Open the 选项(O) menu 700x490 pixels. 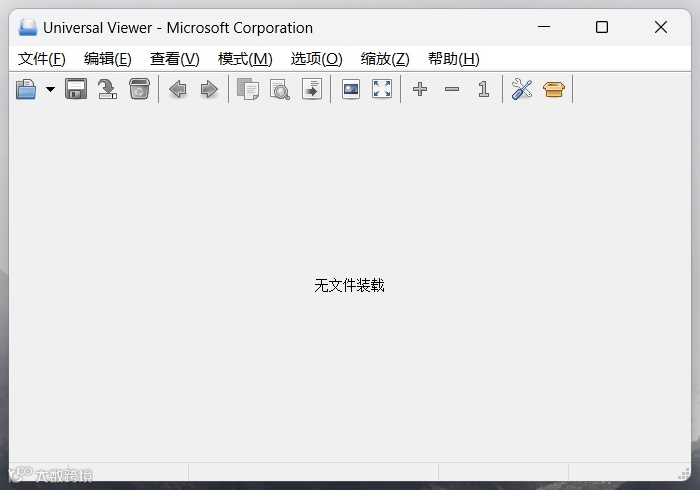coord(317,59)
